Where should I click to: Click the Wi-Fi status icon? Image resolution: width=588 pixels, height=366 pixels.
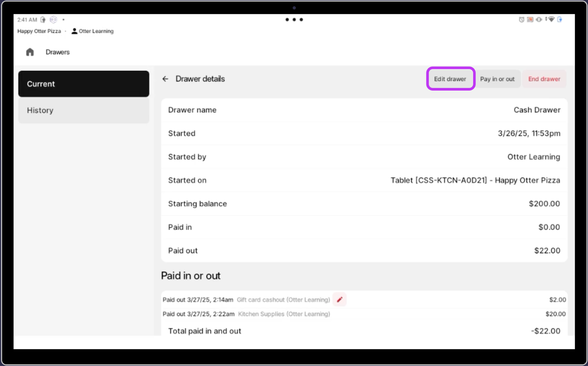point(551,19)
